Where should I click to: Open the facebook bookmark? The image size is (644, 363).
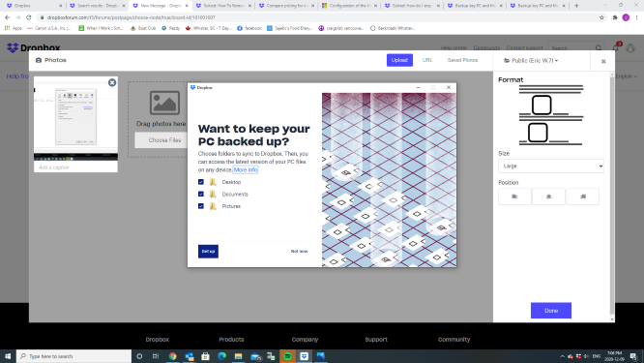pyautogui.click(x=249, y=28)
